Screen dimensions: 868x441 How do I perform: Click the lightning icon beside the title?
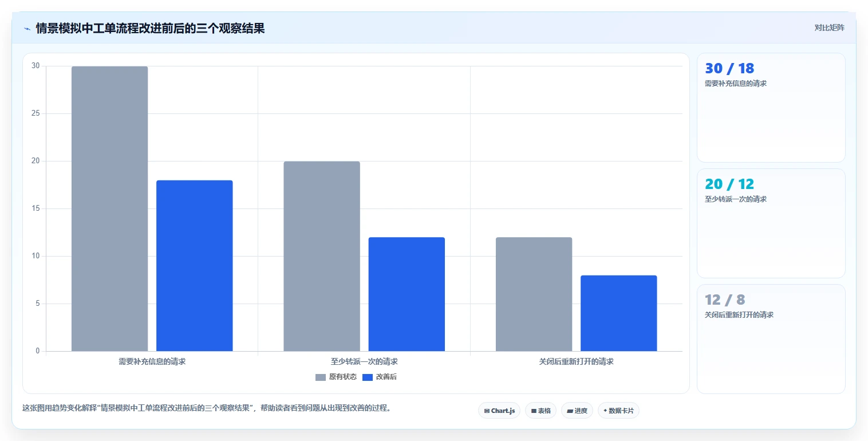pyautogui.click(x=27, y=29)
